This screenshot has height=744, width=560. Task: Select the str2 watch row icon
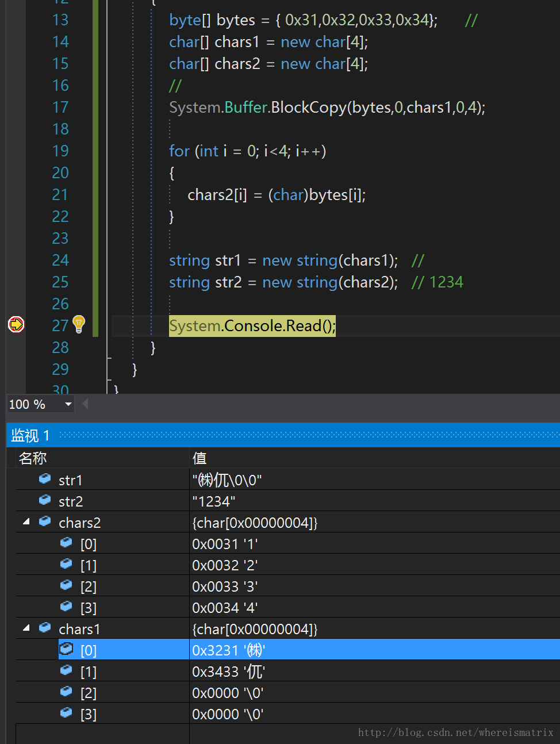click(45, 500)
